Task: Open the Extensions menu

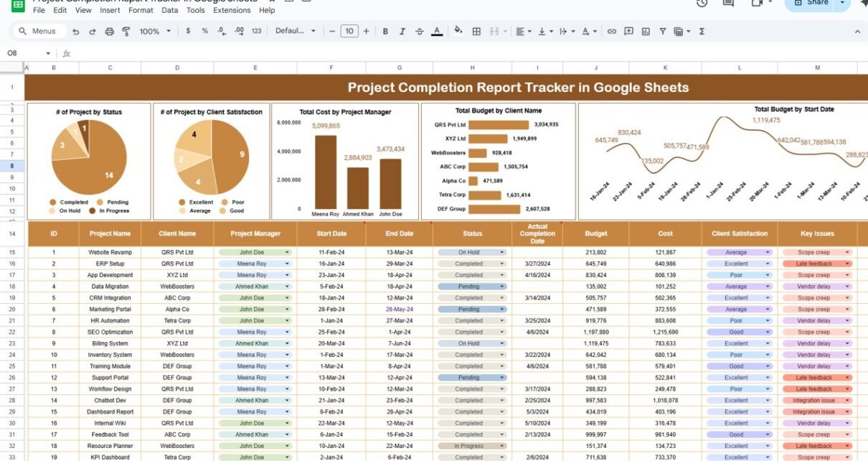Action: 232,11
